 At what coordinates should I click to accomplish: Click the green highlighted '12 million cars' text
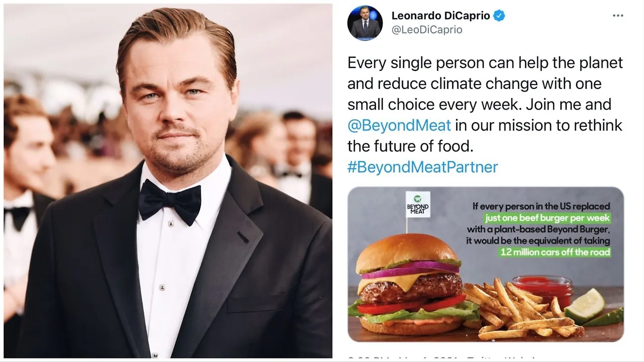[x=554, y=252]
